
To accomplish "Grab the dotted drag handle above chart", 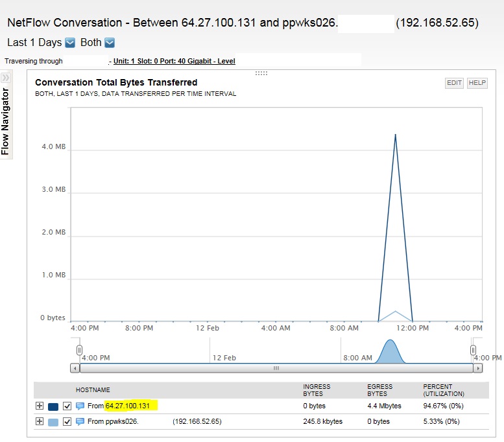I will [x=261, y=73].
